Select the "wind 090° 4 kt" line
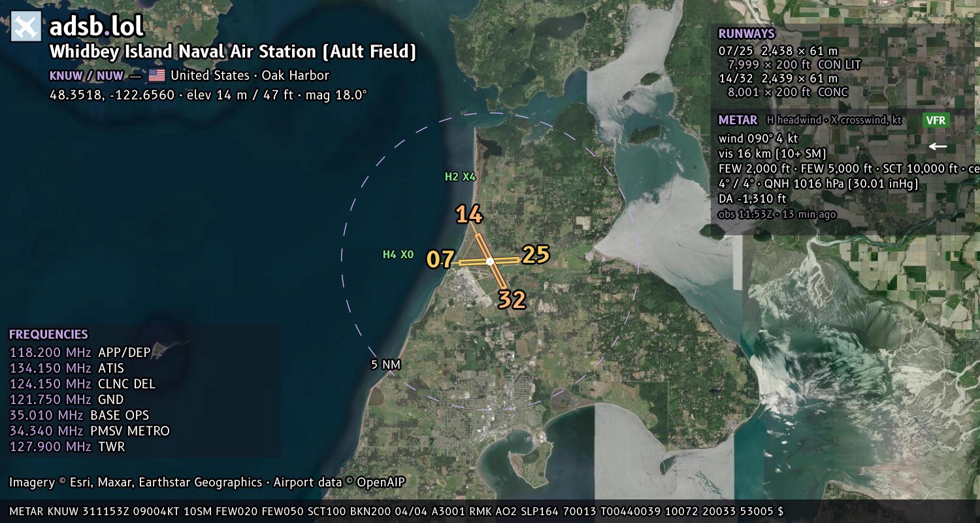The width and height of the screenshot is (980, 523). click(758, 139)
